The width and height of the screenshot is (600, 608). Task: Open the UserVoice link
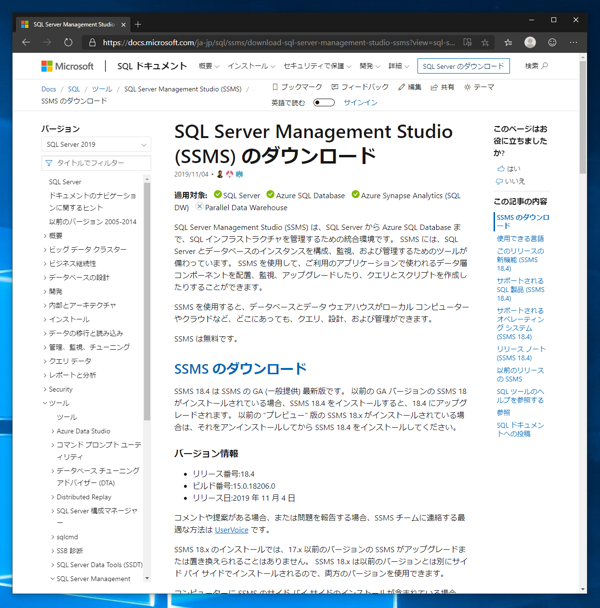pyautogui.click(x=232, y=530)
